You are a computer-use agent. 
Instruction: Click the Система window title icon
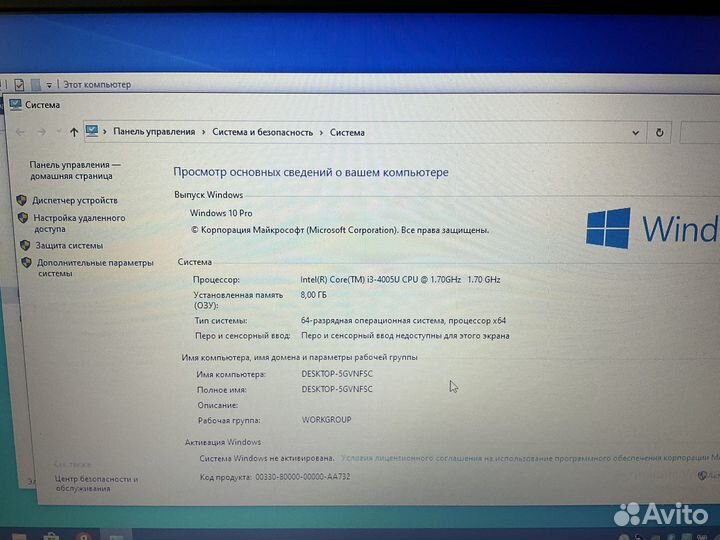(15, 105)
